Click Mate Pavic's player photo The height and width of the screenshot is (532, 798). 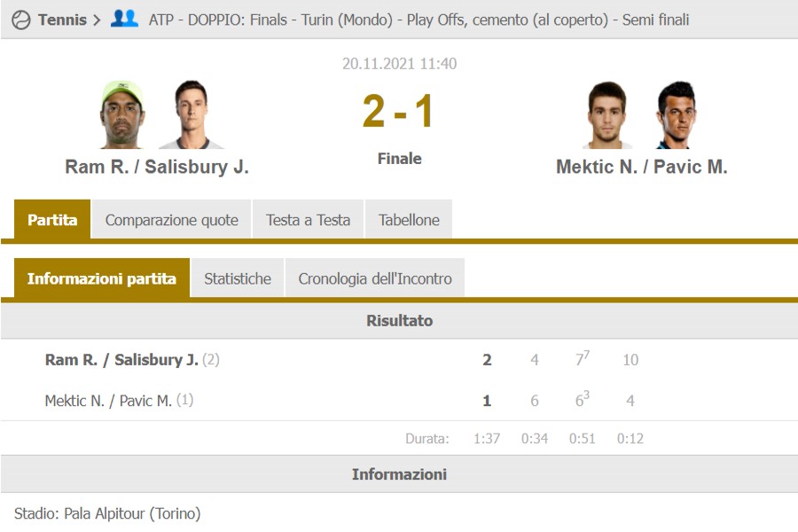point(676,114)
